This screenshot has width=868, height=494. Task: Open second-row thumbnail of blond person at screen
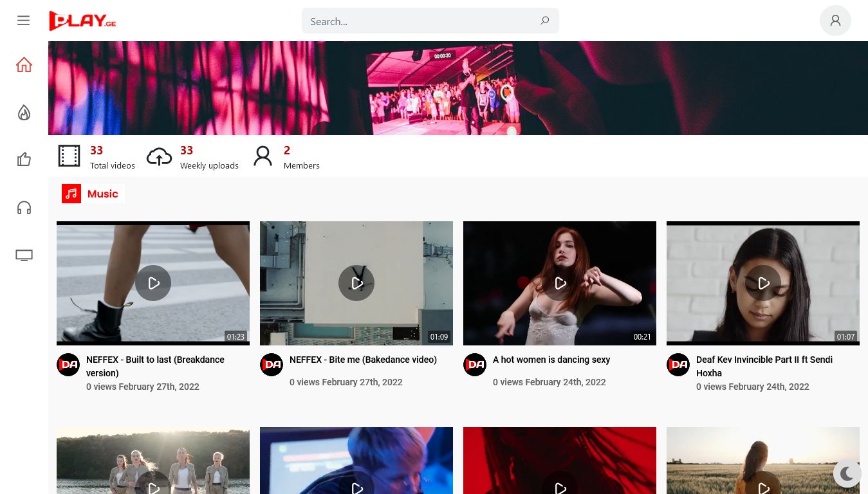coord(356,461)
